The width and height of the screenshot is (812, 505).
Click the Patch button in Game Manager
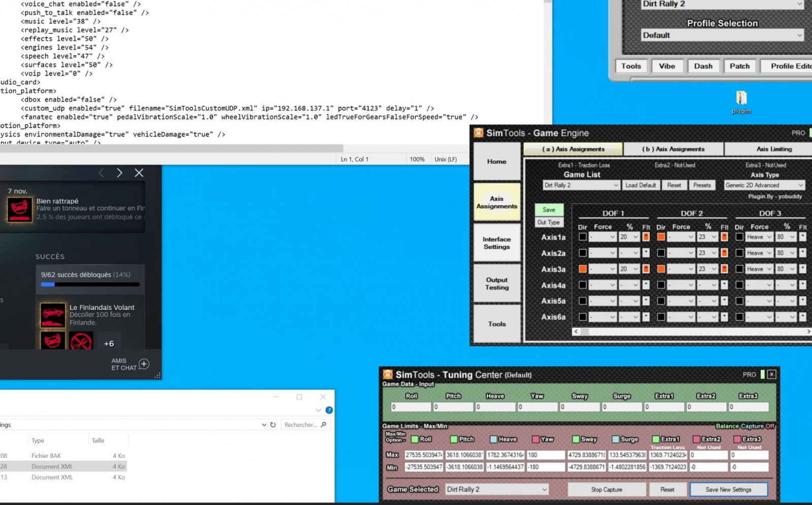coord(739,66)
